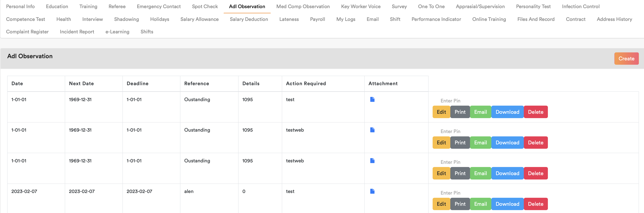Open attachment icon in third row

click(372, 161)
